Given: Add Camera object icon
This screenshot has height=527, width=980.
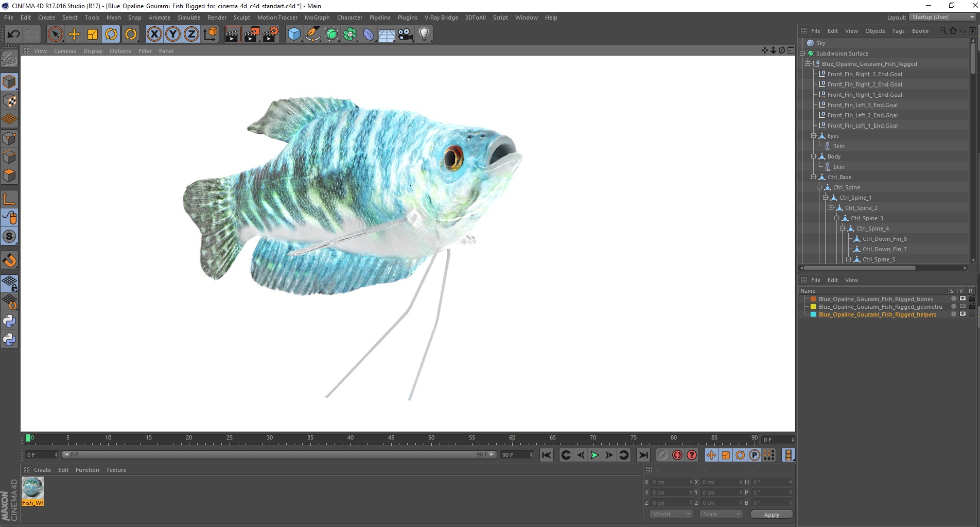Looking at the screenshot, I should (406, 34).
